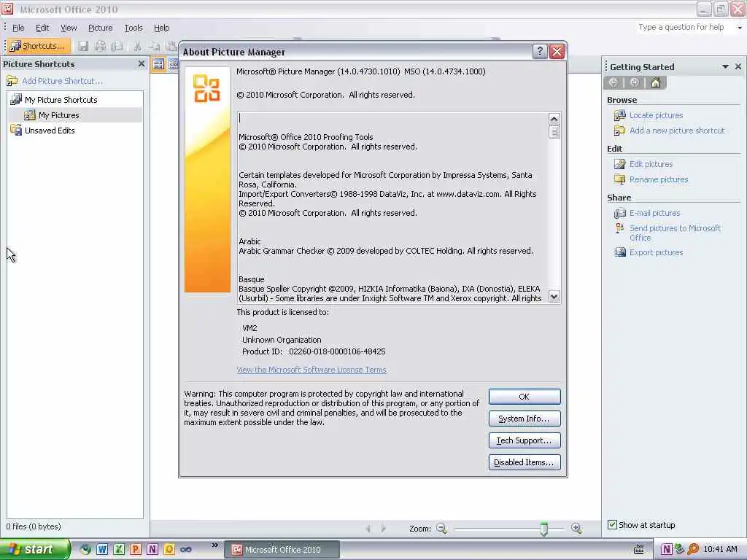
Task: Click the Type a question for help box
Action: coord(684,27)
